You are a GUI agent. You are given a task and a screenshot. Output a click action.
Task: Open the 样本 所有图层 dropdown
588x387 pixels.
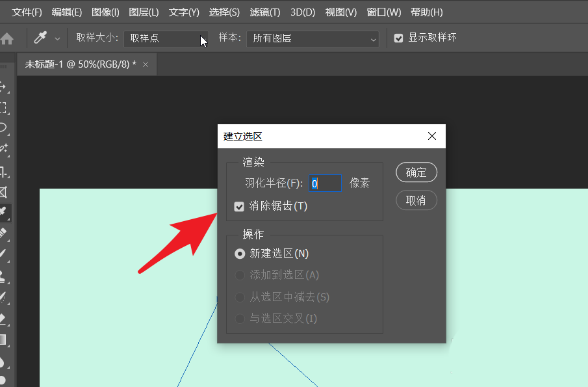point(313,38)
